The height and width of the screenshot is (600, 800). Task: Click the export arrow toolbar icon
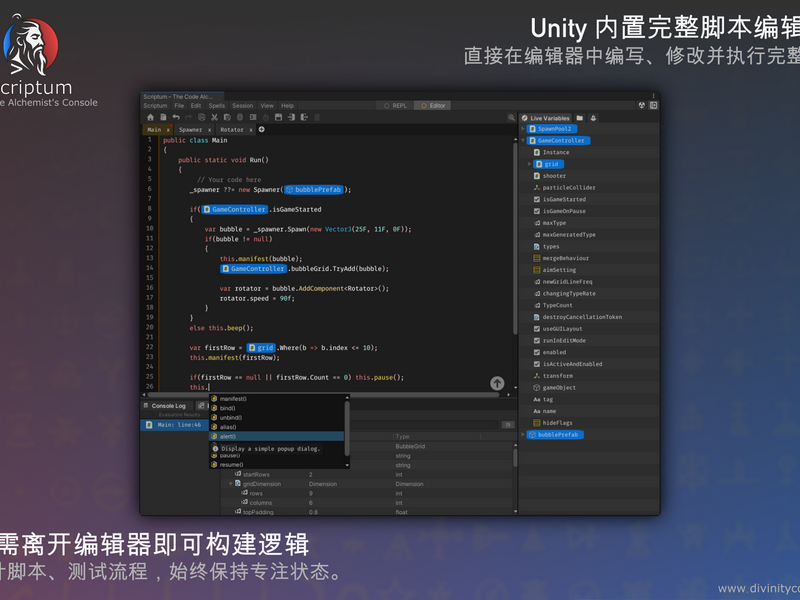pyautogui.click(x=304, y=117)
